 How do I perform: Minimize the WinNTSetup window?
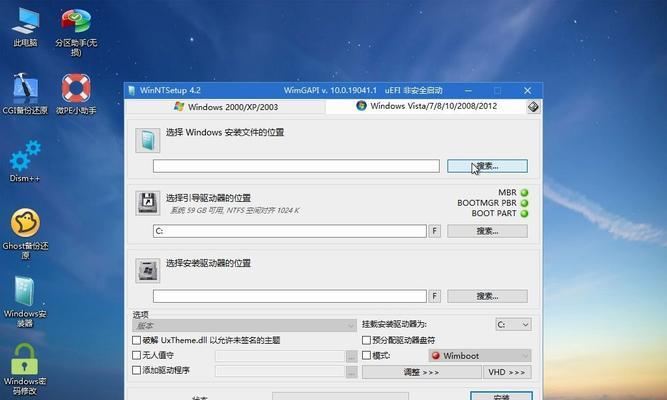(x=468, y=91)
